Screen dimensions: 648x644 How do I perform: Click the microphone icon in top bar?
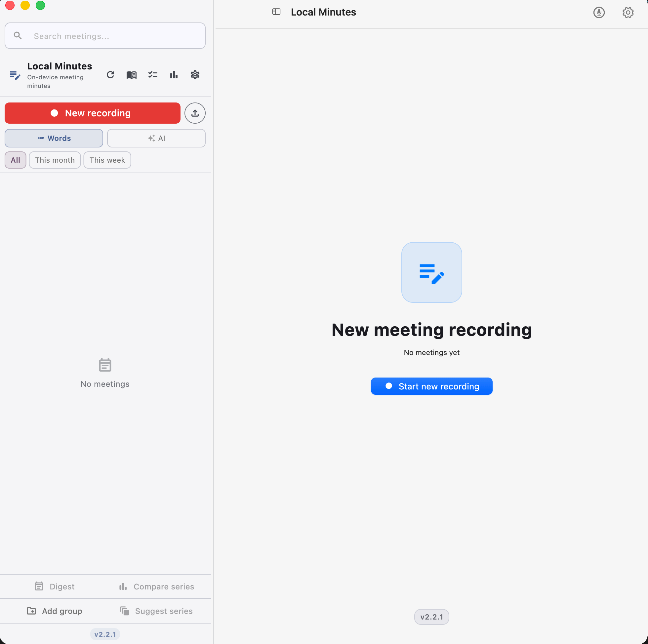point(599,13)
